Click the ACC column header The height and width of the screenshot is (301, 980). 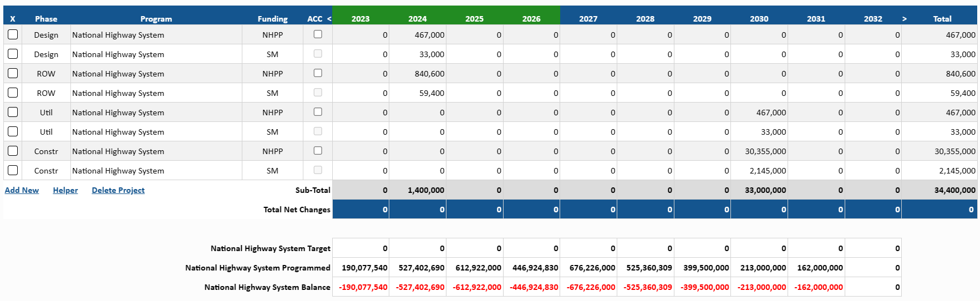pos(315,18)
